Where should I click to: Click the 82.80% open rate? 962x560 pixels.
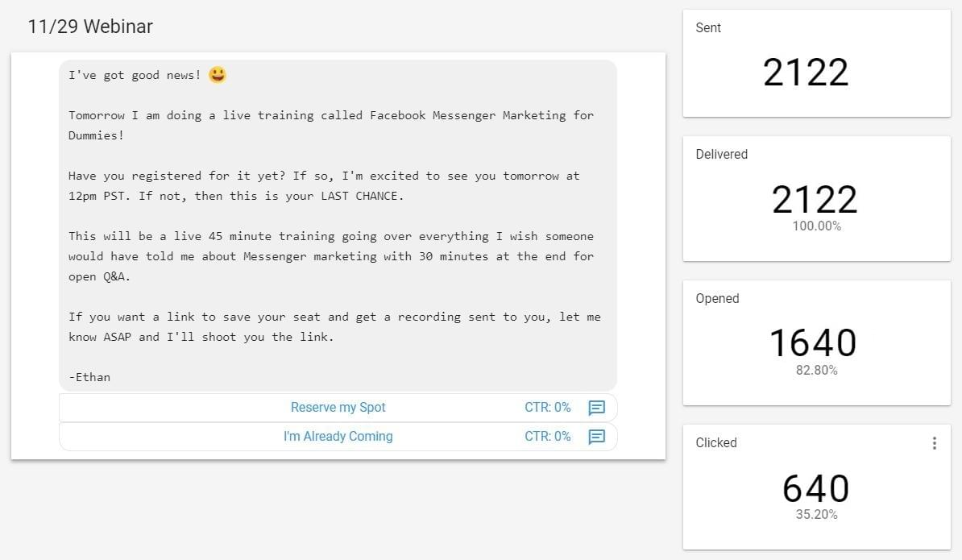(816, 371)
